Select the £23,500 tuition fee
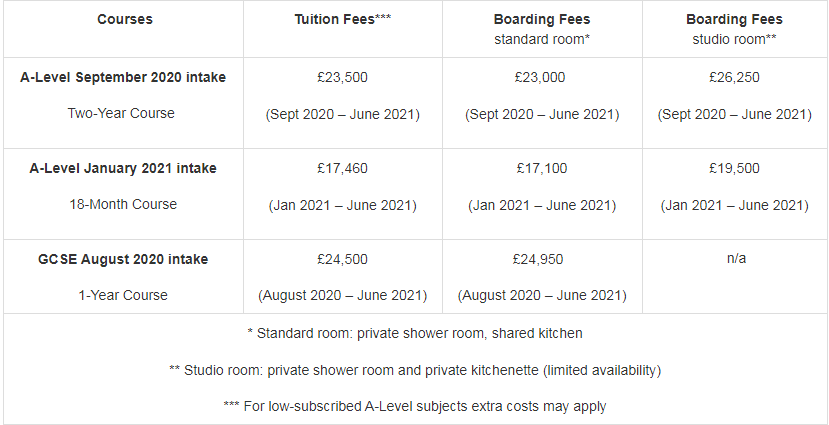This screenshot has height=425, width=829. (343, 78)
